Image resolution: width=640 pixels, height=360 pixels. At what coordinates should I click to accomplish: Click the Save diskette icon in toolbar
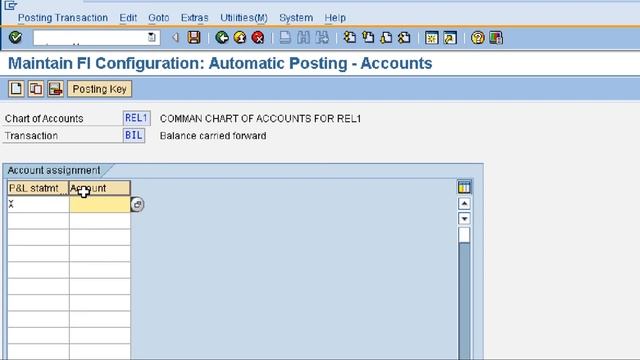tap(194, 38)
